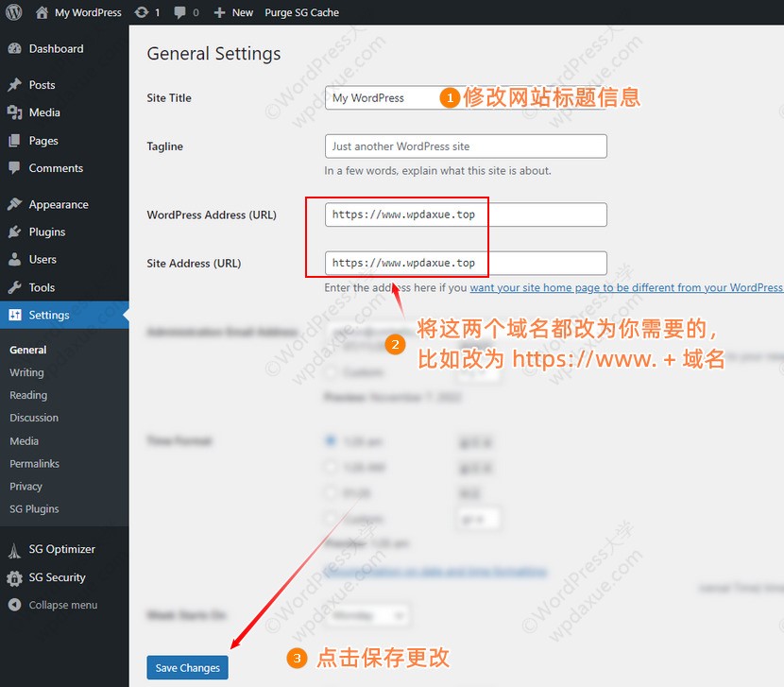Click the updates circular arrows icon
The width and height of the screenshot is (784, 687).
coord(142,12)
